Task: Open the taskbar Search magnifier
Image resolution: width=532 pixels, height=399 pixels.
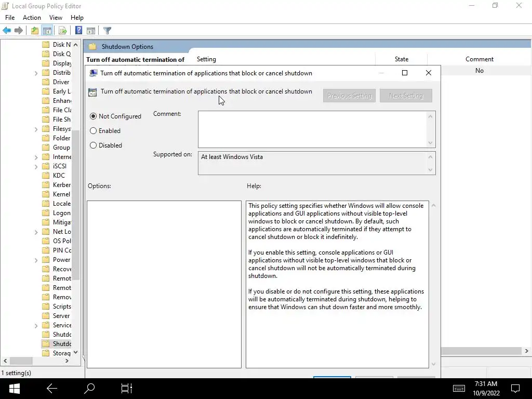Action: point(89,389)
